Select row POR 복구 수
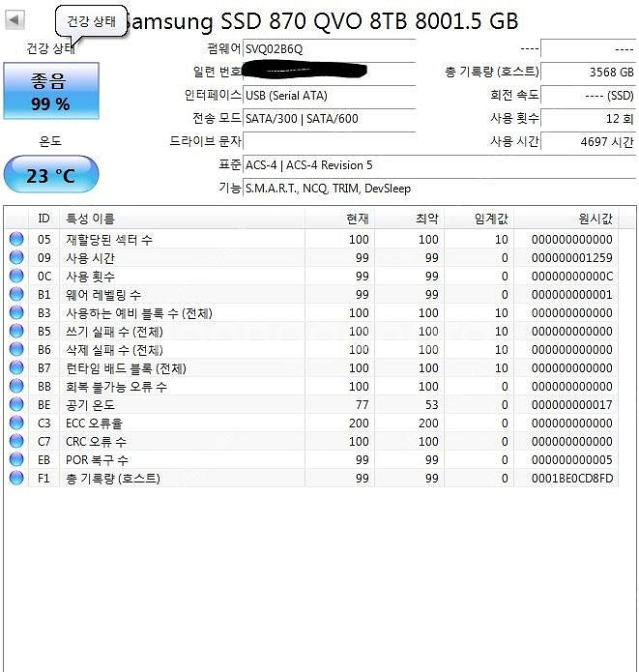This screenshot has height=672, width=639. [x=313, y=460]
